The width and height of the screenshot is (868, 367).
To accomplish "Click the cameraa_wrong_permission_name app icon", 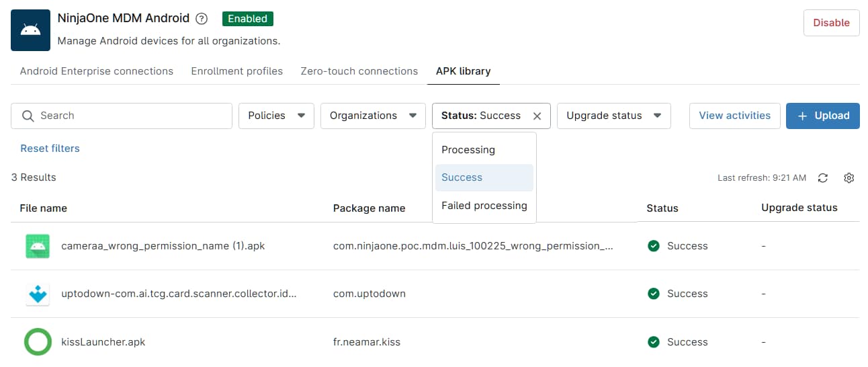I will (x=38, y=246).
